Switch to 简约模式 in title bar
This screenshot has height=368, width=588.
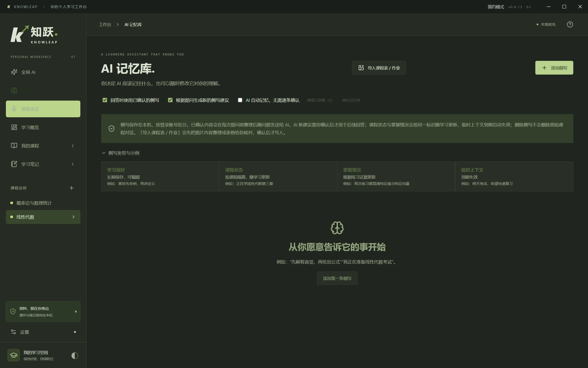(x=496, y=7)
